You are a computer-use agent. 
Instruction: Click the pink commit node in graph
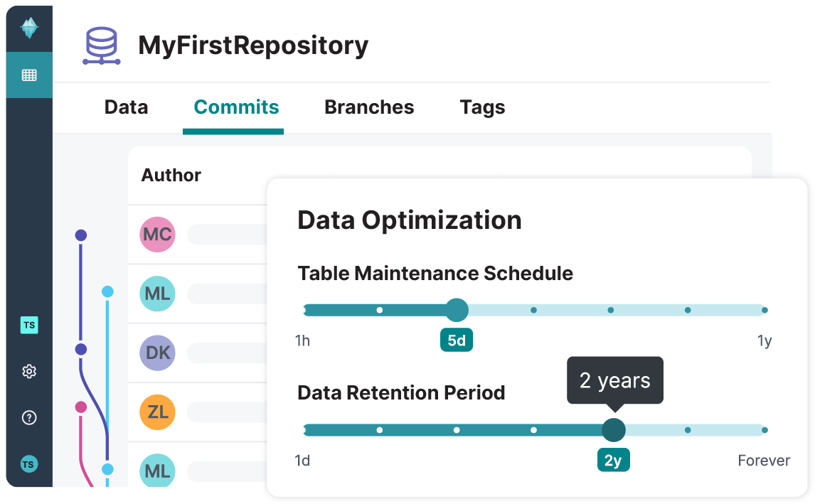tap(81, 407)
